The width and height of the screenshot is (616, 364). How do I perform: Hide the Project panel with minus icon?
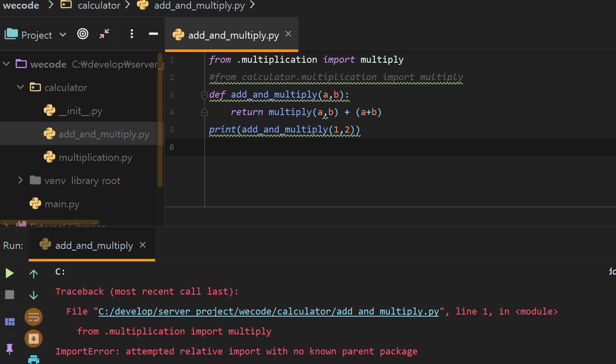153,34
